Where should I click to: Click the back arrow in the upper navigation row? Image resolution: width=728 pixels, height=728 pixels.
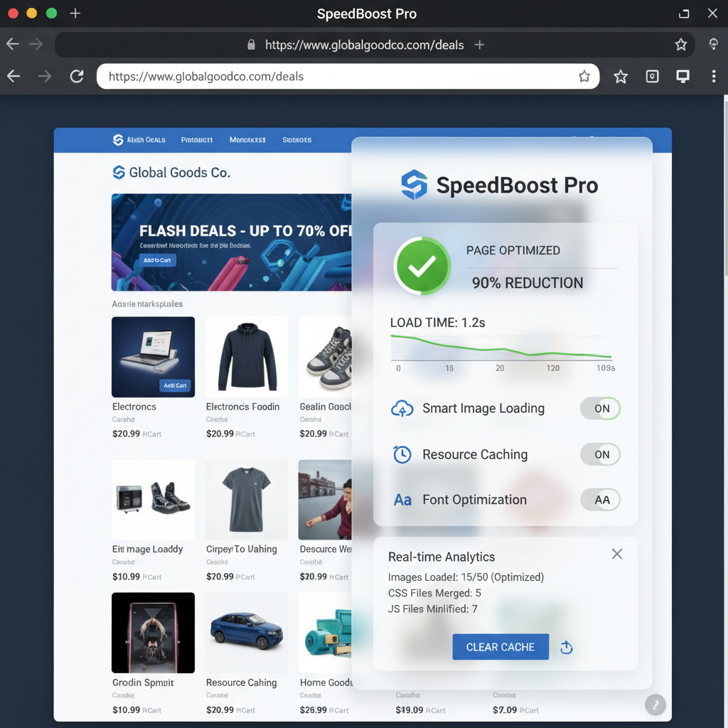(13, 44)
